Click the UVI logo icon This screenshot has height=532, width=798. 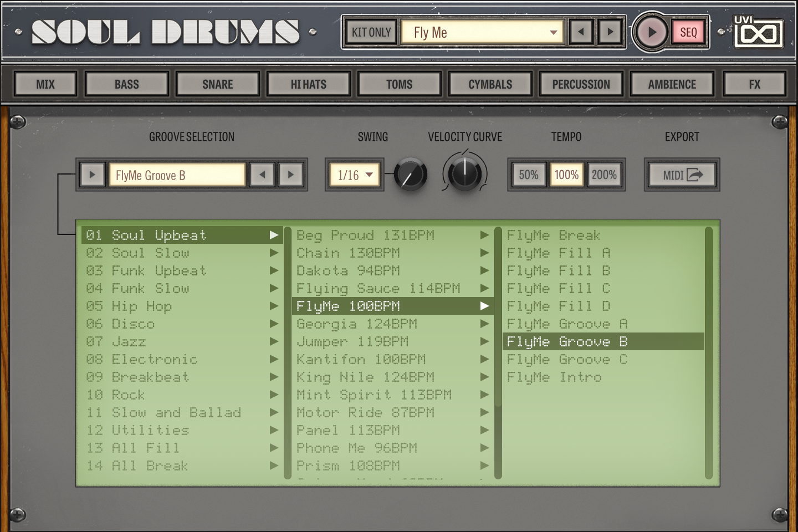point(758,32)
